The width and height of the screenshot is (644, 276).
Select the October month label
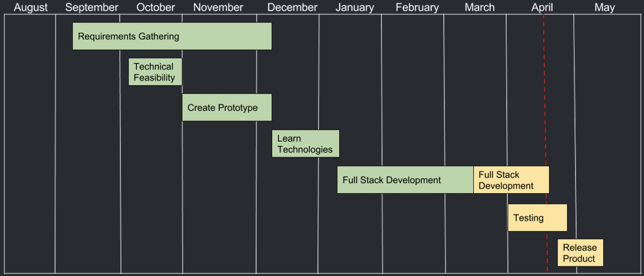(156, 7)
